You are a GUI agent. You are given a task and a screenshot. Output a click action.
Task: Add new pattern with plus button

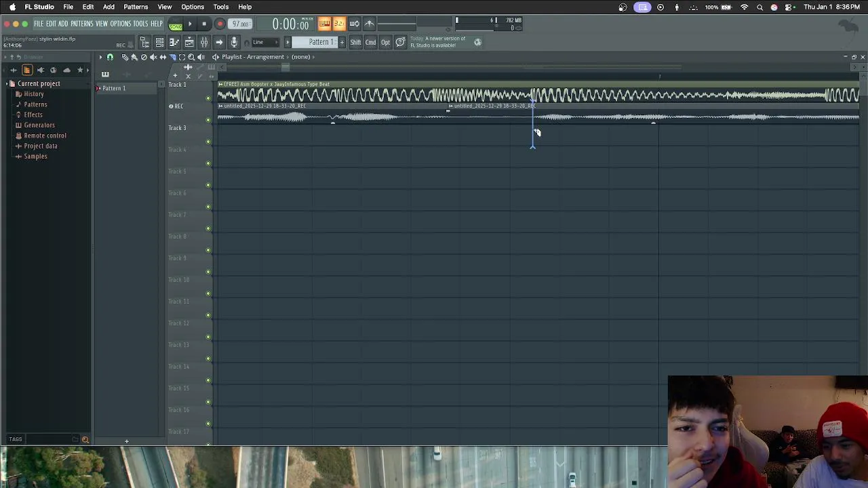pyautogui.click(x=342, y=42)
